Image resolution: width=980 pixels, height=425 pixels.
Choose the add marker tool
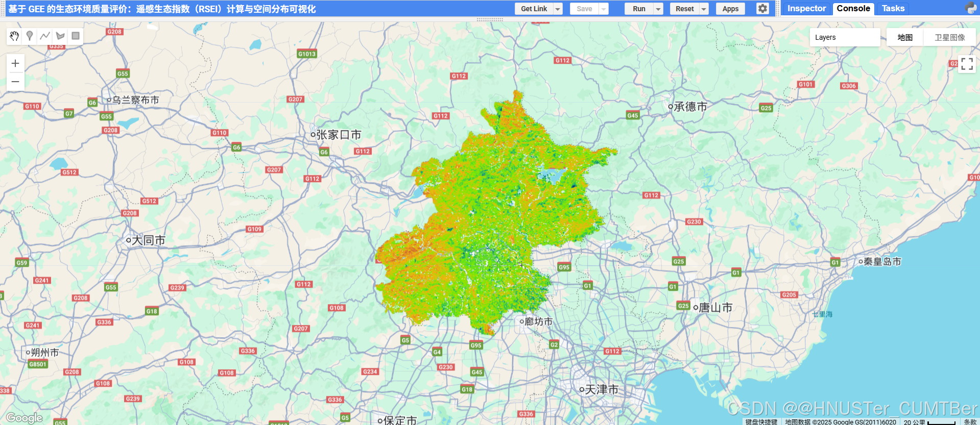click(30, 36)
